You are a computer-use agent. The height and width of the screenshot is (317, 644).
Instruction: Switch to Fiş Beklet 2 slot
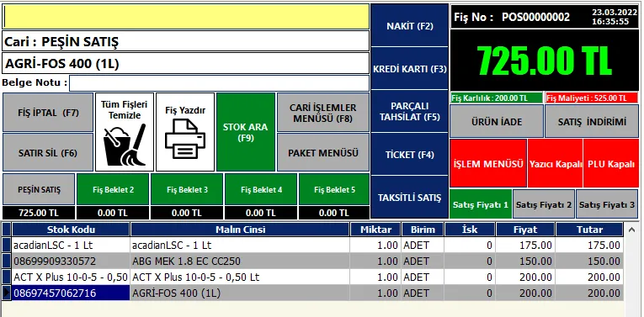pos(113,189)
